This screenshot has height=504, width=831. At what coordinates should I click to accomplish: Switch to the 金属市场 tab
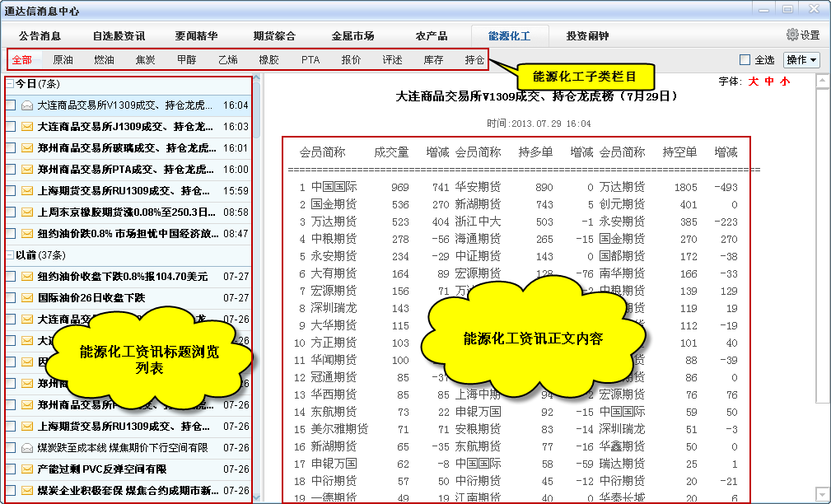click(352, 36)
